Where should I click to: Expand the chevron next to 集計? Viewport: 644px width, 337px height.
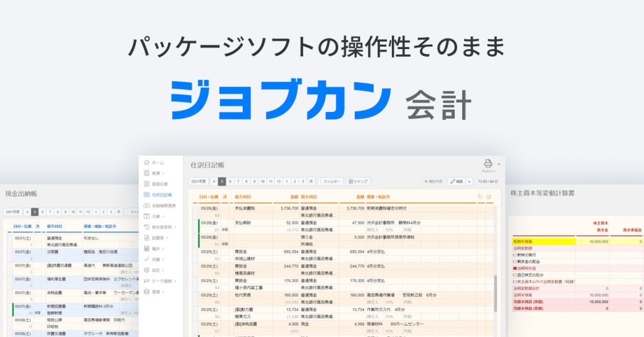coord(163,249)
